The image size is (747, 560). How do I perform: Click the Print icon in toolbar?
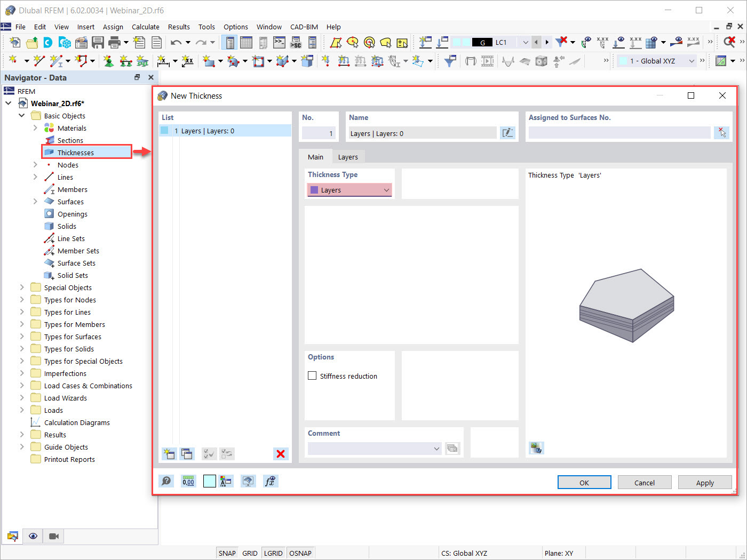pyautogui.click(x=114, y=42)
